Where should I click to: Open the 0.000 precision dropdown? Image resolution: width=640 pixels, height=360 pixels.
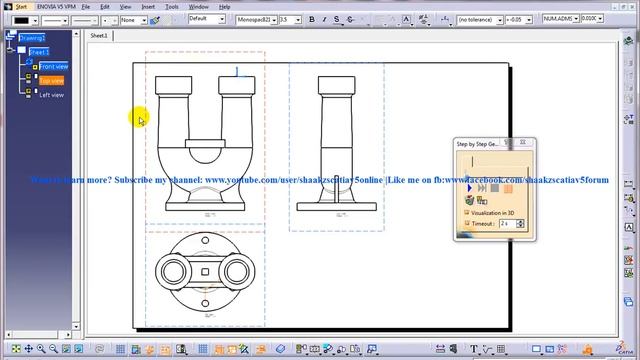(x=600, y=19)
